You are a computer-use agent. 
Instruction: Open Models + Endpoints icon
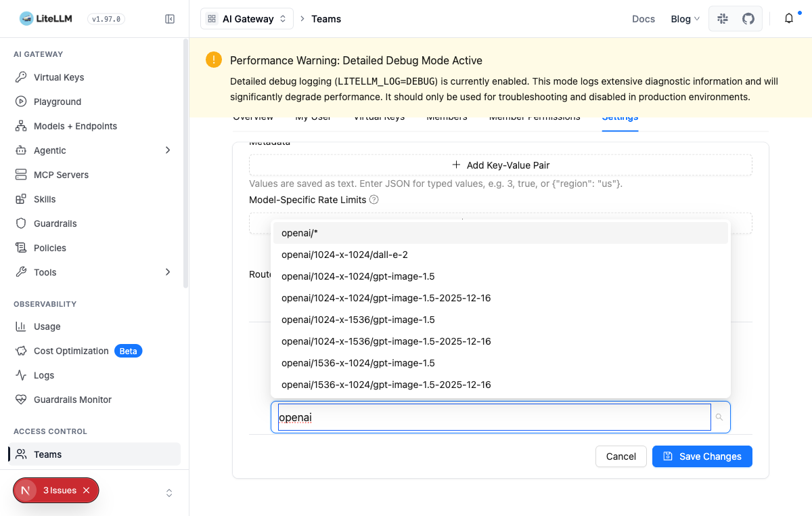click(x=21, y=126)
